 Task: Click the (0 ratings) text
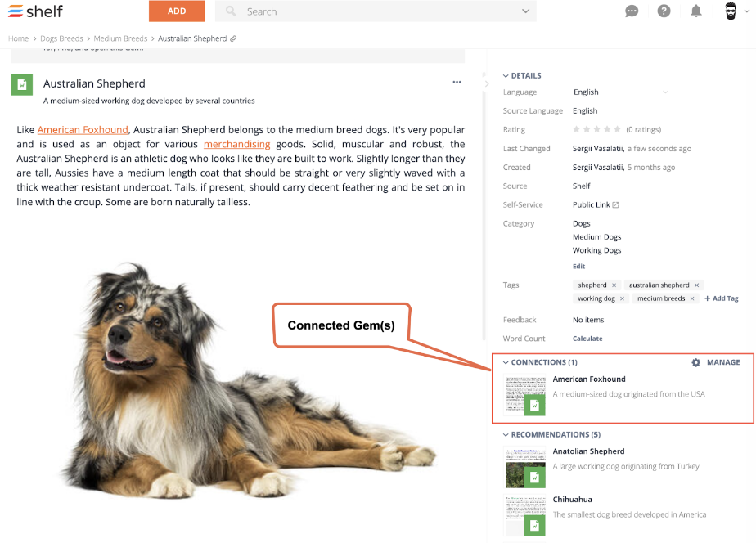[x=644, y=129]
